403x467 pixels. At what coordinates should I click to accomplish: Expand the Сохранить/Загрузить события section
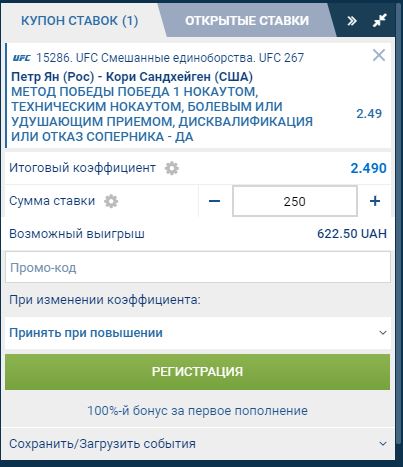198,444
